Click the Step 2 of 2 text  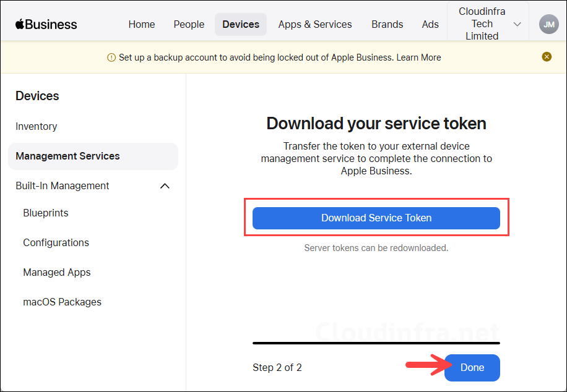[277, 367]
